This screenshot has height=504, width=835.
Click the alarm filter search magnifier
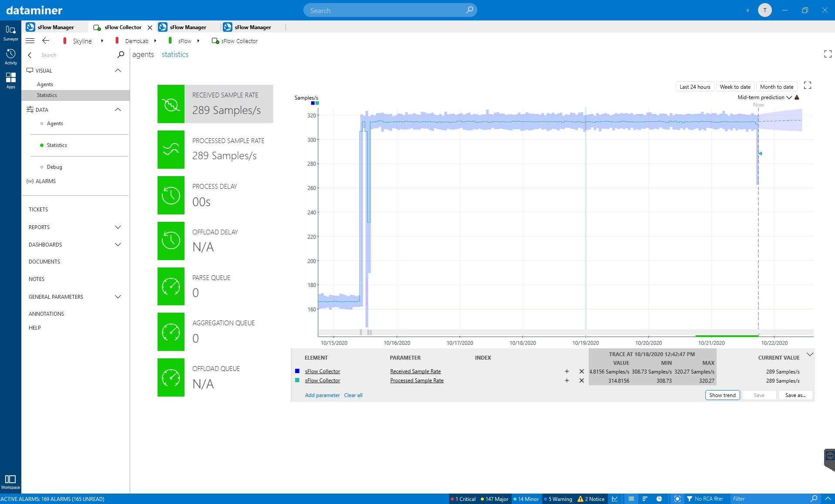[x=814, y=498]
